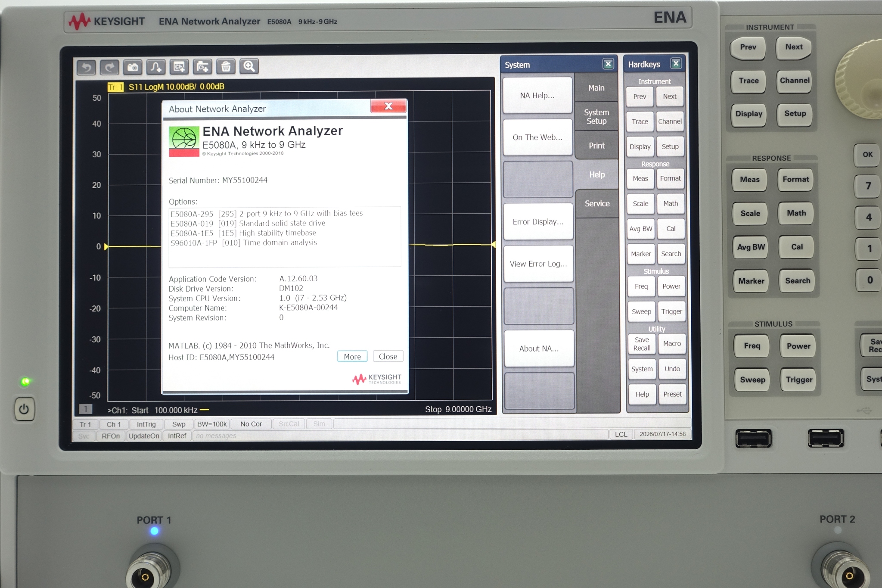Click the trash delete toolbar icon

pos(226,67)
